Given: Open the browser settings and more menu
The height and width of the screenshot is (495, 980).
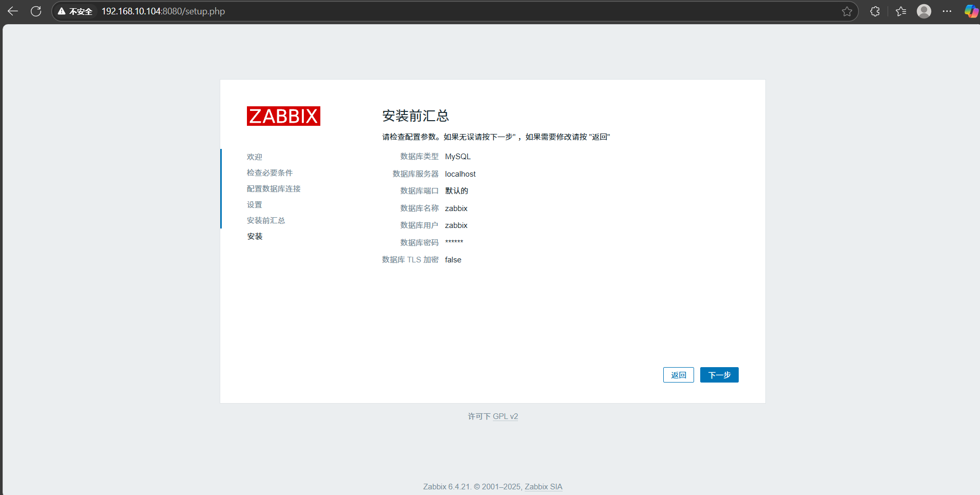Looking at the screenshot, I should (947, 11).
